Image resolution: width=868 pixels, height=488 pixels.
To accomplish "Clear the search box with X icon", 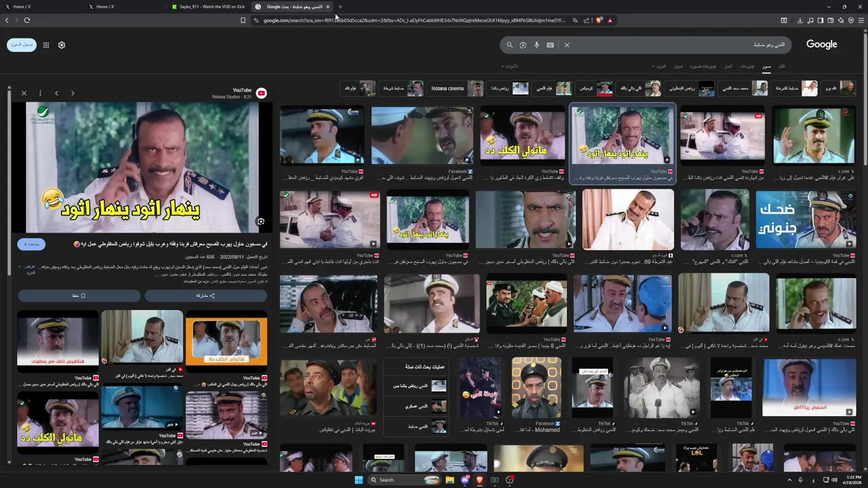I will [567, 45].
